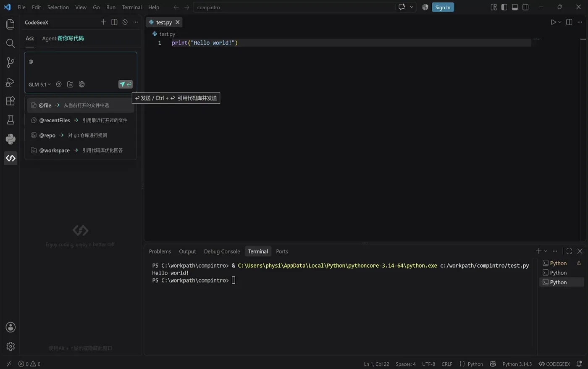Select Python 3.14.3 interpreter in status bar
This screenshot has width=588, height=369.
pos(517,364)
